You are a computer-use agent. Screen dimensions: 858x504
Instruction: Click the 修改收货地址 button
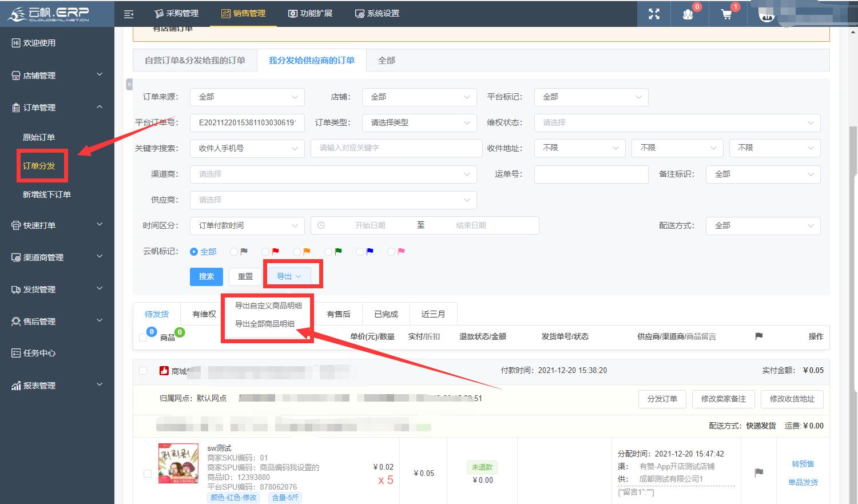pyautogui.click(x=792, y=399)
